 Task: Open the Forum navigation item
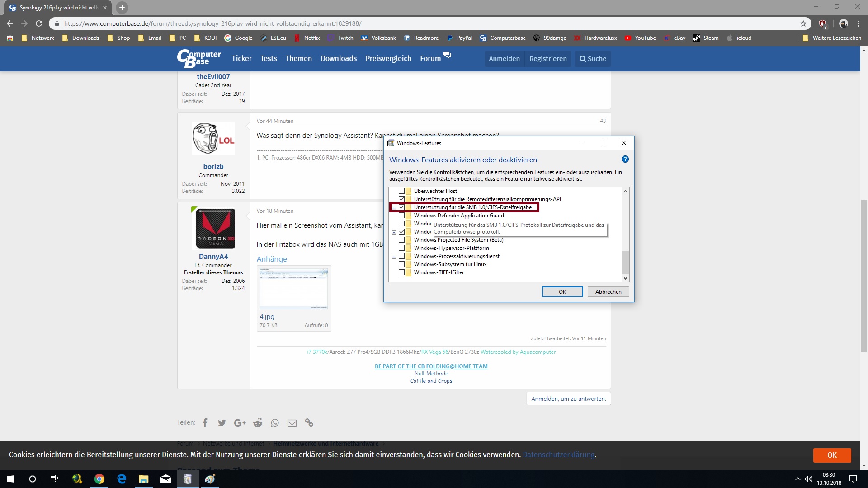(x=430, y=59)
